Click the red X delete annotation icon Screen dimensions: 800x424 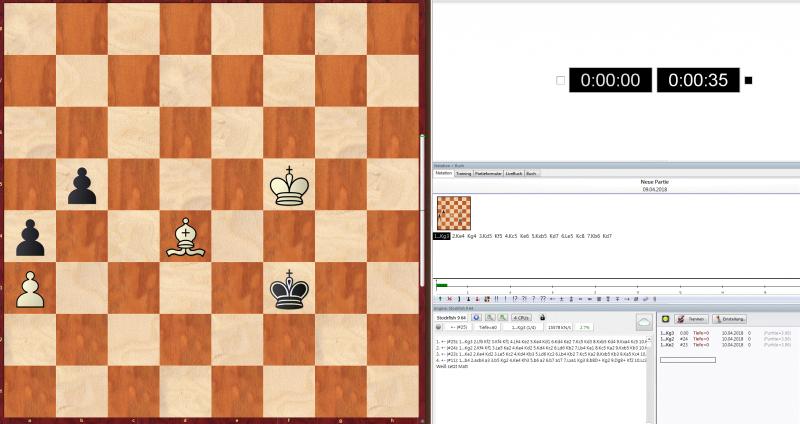point(450,298)
